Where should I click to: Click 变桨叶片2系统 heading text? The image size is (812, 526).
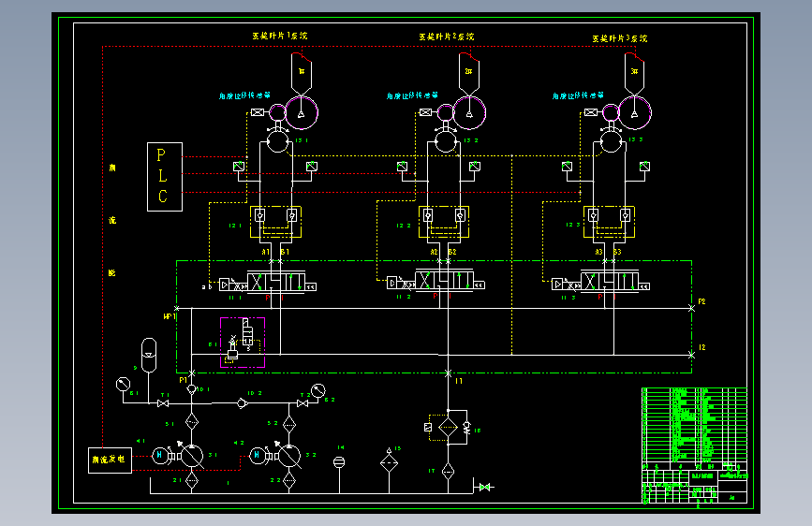point(447,37)
